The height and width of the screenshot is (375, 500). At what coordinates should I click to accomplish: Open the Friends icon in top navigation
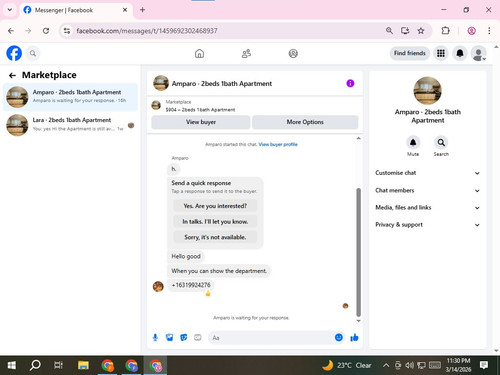point(246,53)
